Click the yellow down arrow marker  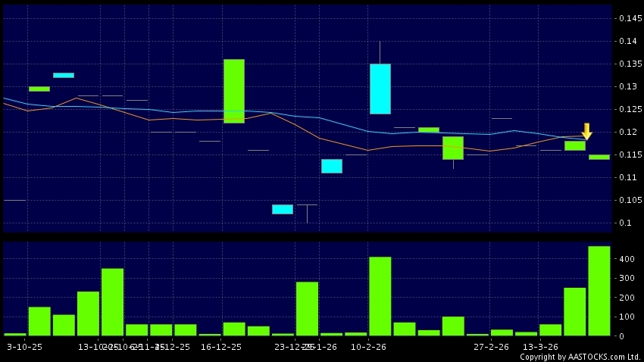[586, 130]
